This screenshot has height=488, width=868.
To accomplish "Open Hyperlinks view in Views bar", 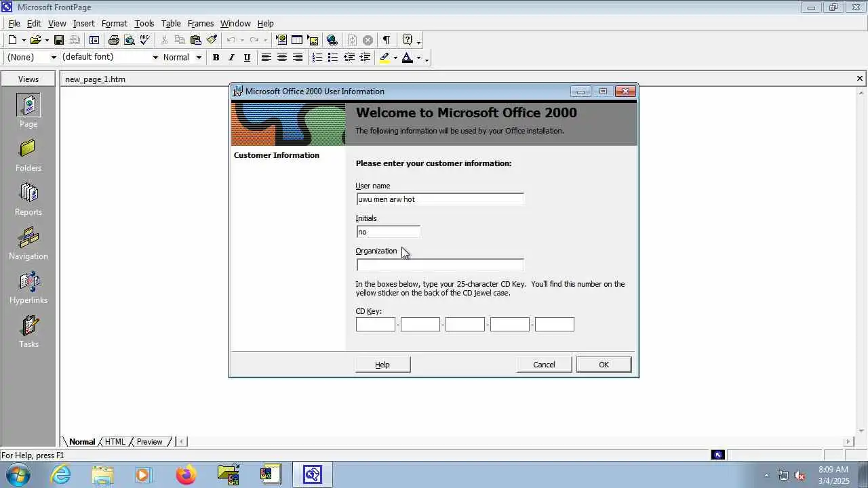I will click(x=28, y=287).
